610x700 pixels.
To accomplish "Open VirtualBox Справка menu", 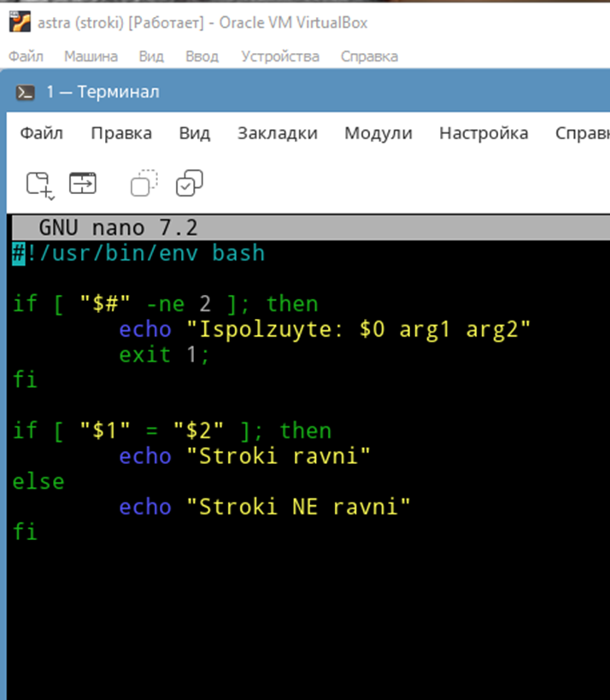I will coord(369,56).
